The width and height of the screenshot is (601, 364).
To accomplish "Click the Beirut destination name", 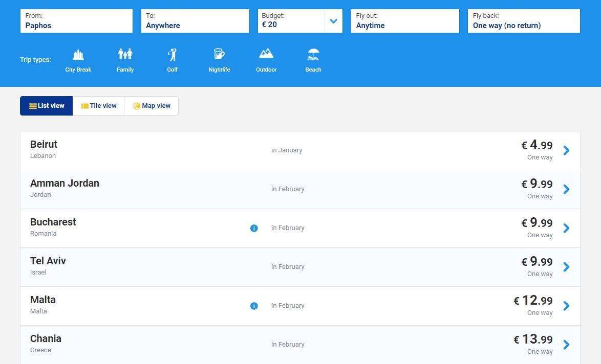I will 44,144.
